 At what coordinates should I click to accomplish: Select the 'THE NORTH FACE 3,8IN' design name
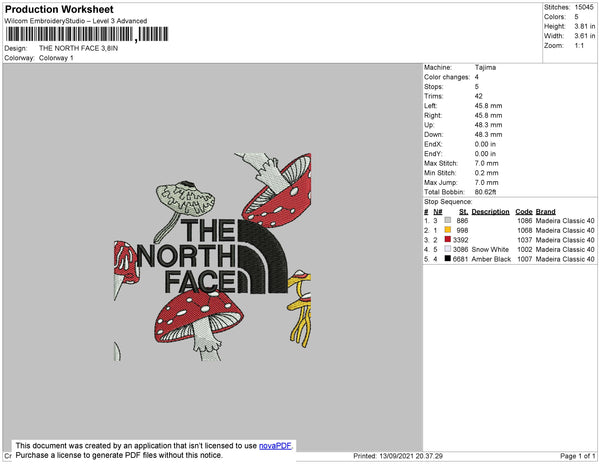[x=78, y=48]
